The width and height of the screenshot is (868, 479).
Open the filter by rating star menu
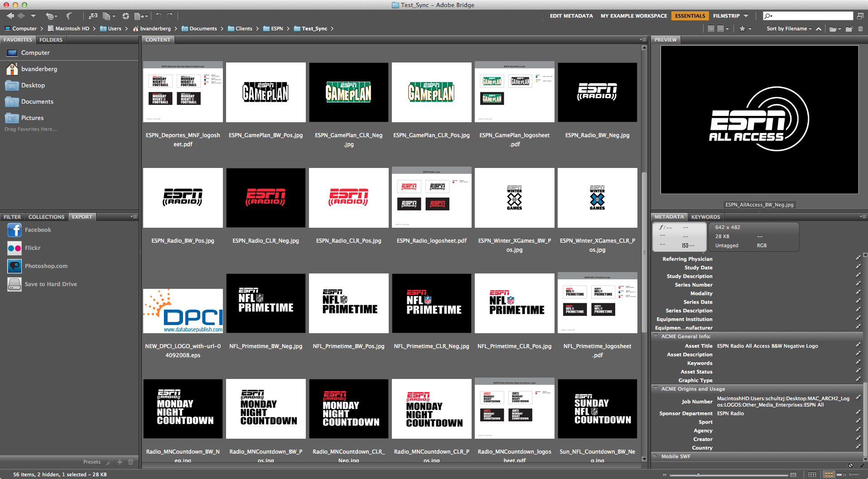click(x=745, y=29)
